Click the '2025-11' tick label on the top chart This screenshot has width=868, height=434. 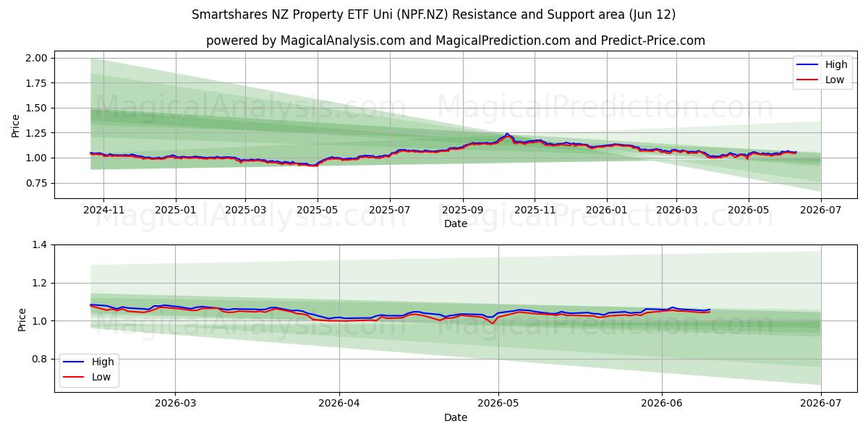(x=535, y=210)
